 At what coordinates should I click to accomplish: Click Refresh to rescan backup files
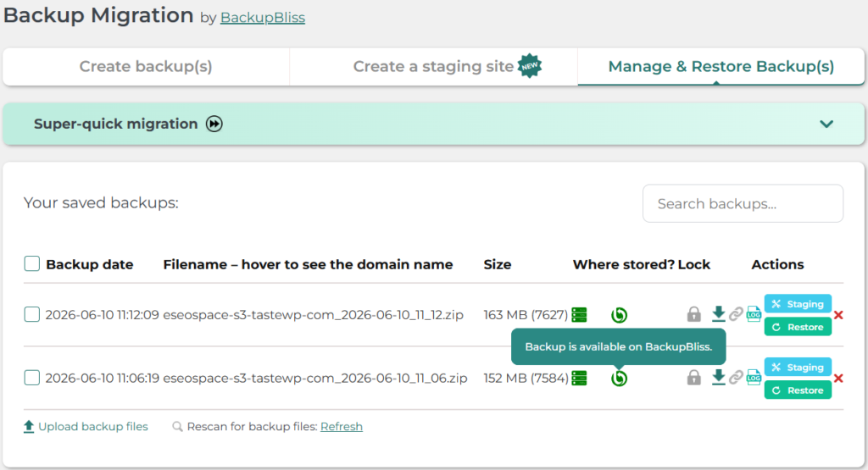(342, 426)
